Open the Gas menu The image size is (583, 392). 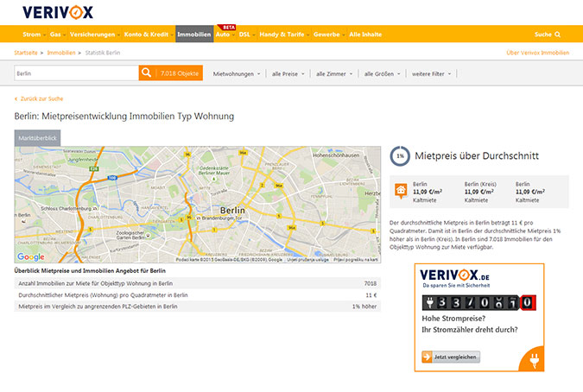(x=57, y=35)
